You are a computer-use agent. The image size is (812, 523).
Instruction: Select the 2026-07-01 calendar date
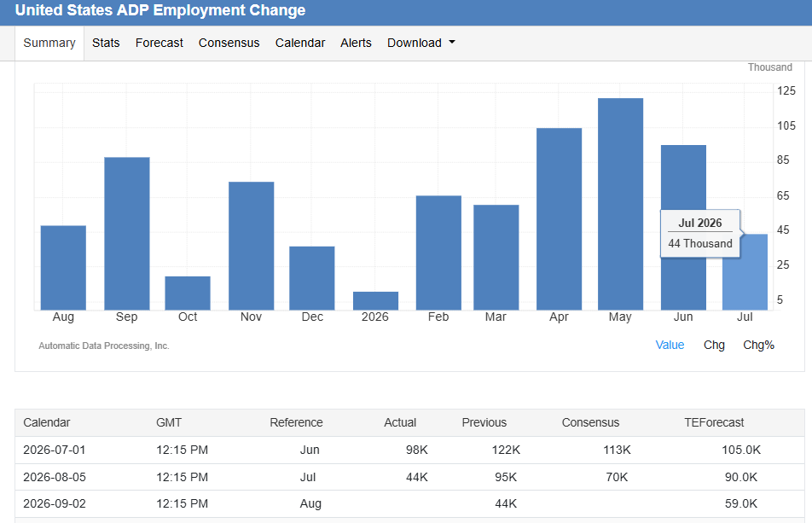click(55, 450)
